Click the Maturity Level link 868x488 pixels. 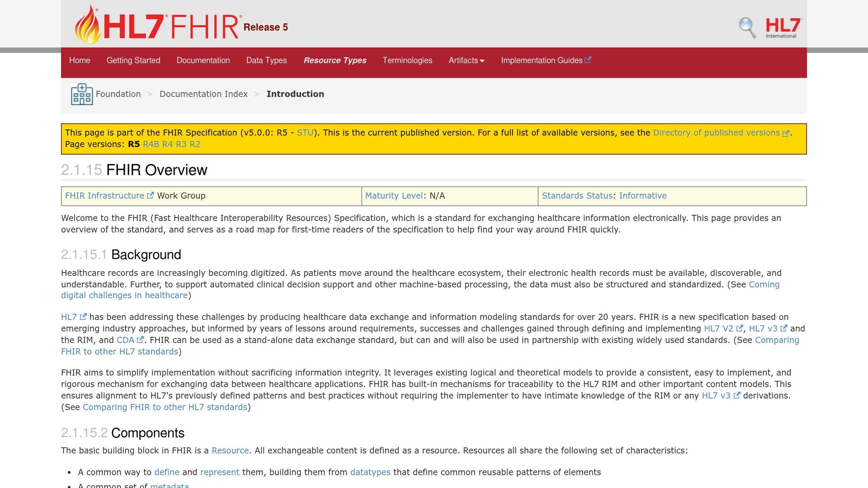[x=394, y=196]
